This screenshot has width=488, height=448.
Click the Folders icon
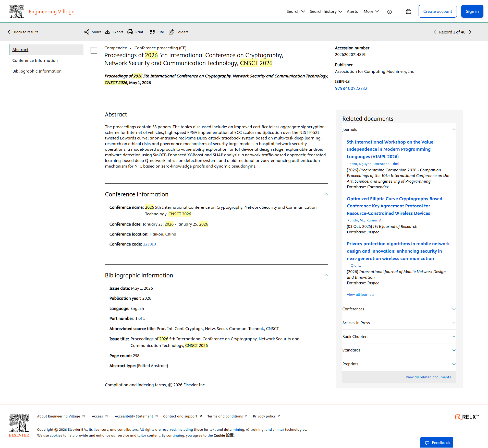click(171, 32)
